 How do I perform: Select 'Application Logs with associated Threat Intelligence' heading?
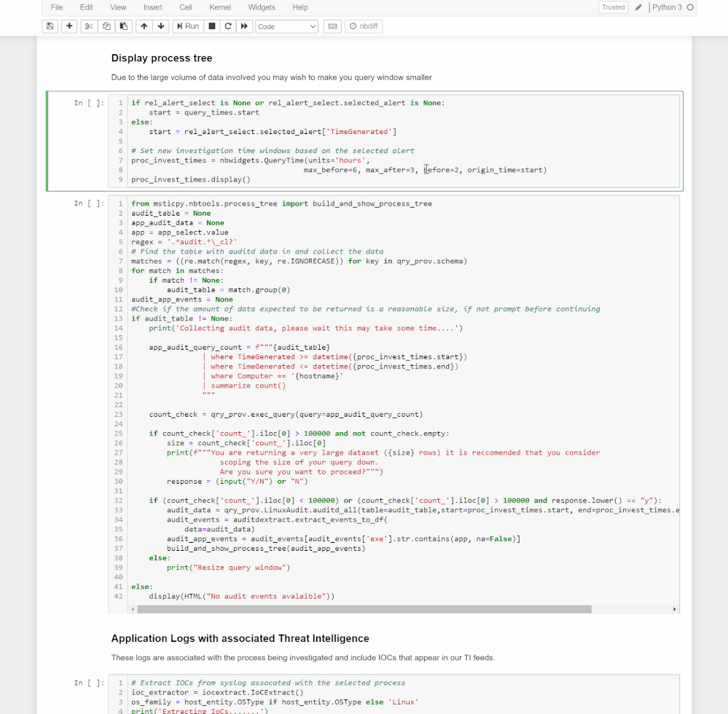240,638
